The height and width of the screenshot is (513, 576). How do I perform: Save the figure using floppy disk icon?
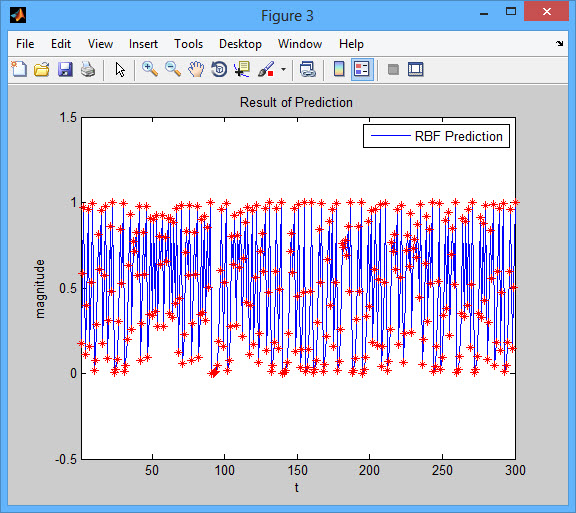pyautogui.click(x=65, y=69)
